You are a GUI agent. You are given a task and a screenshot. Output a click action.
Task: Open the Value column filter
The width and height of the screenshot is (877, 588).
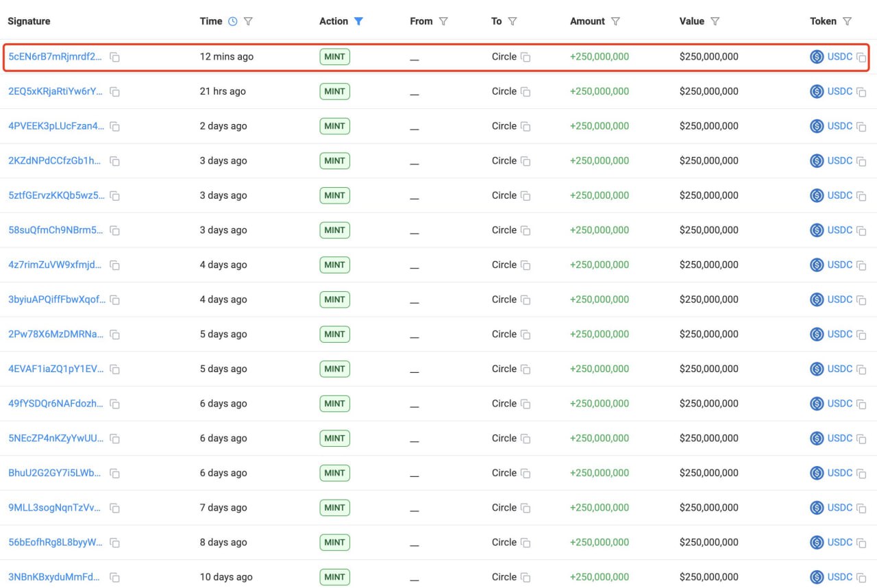pyautogui.click(x=715, y=21)
